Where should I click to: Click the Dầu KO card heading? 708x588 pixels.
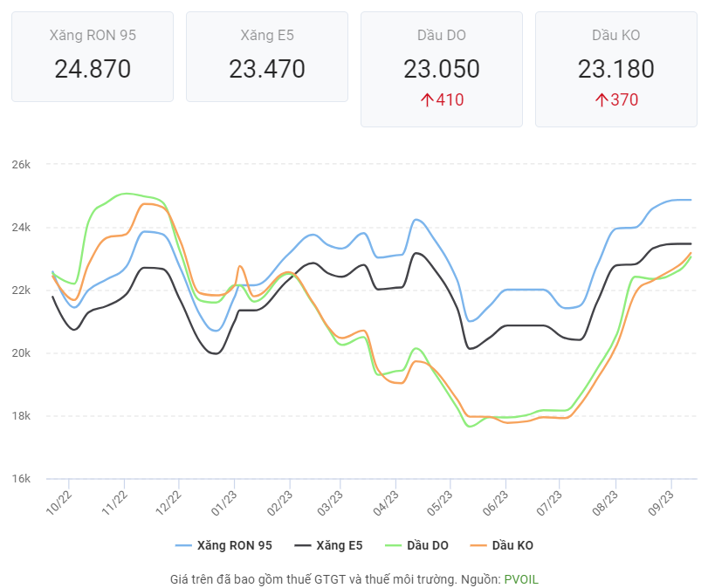pyautogui.click(x=616, y=35)
